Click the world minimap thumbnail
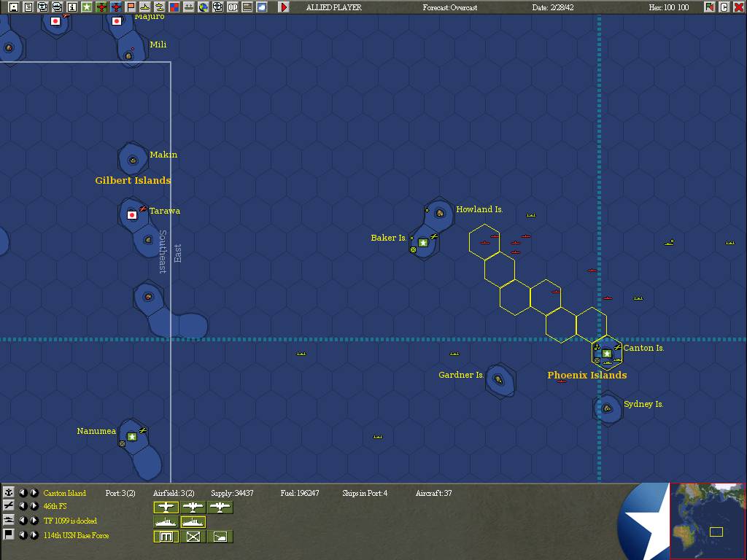This screenshot has width=747, height=560. [x=708, y=521]
